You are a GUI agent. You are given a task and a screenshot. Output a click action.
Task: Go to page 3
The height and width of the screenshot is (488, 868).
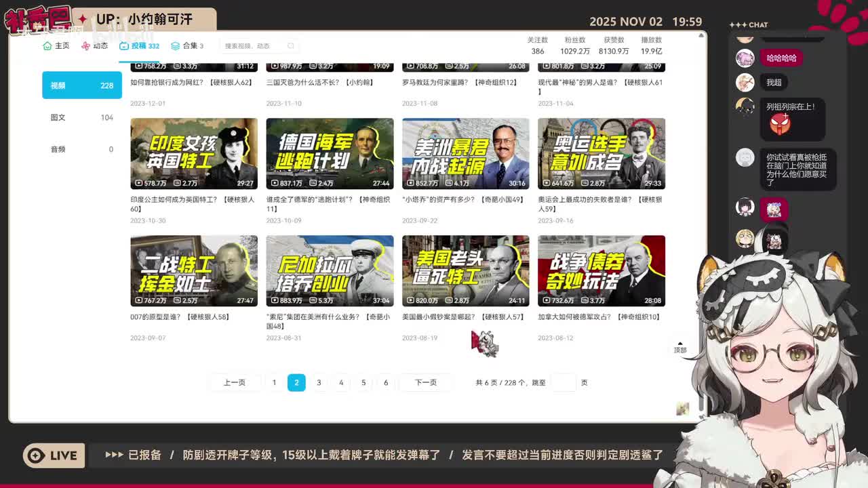coord(319,383)
